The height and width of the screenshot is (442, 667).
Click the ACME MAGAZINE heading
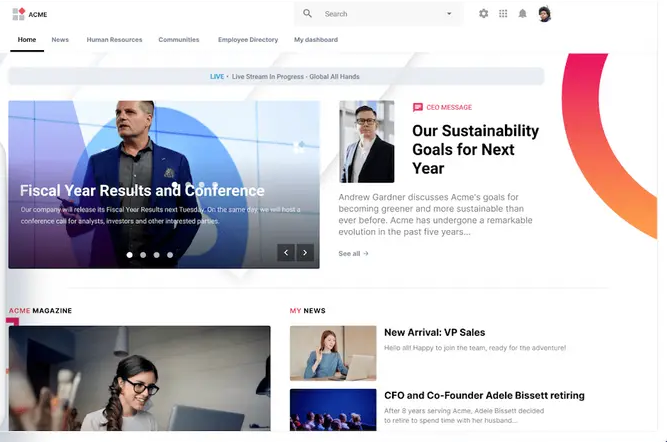coord(40,311)
